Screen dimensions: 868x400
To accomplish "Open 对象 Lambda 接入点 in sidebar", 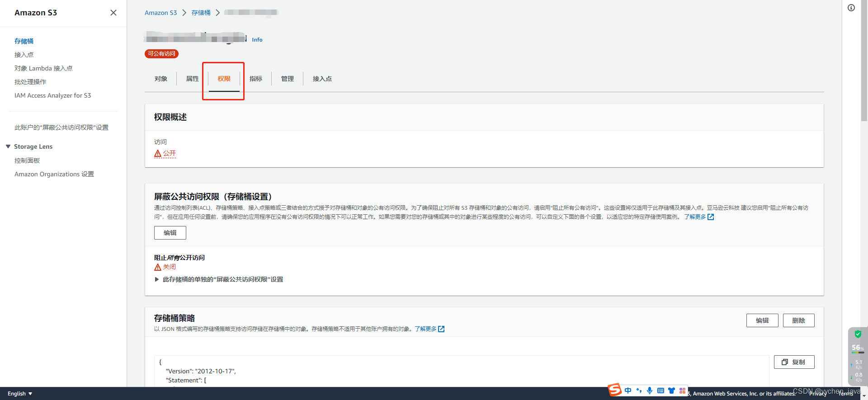I will (43, 68).
